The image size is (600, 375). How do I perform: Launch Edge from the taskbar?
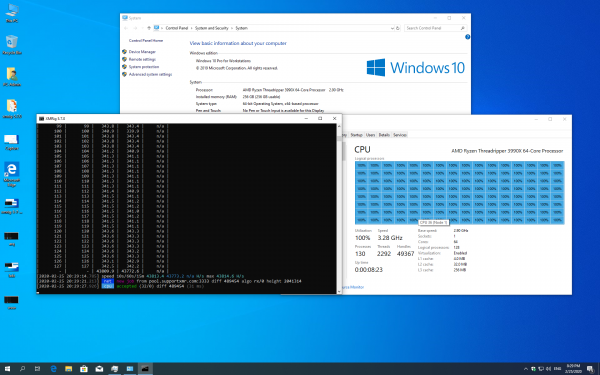pyautogui.click(x=53, y=369)
